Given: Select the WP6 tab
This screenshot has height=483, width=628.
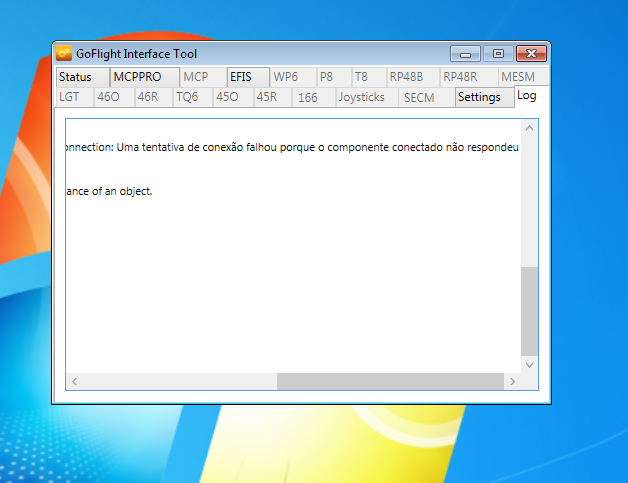Looking at the screenshot, I should click(286, 77).
